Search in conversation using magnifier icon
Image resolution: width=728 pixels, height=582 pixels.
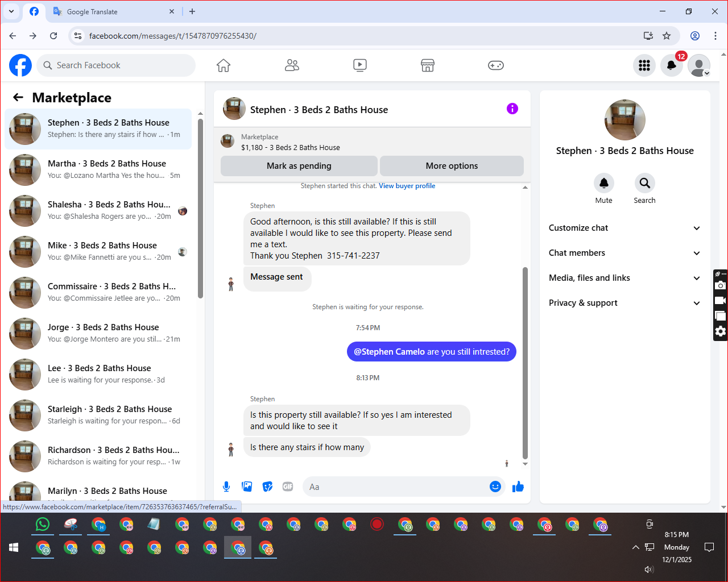click(x=645, y=183)
